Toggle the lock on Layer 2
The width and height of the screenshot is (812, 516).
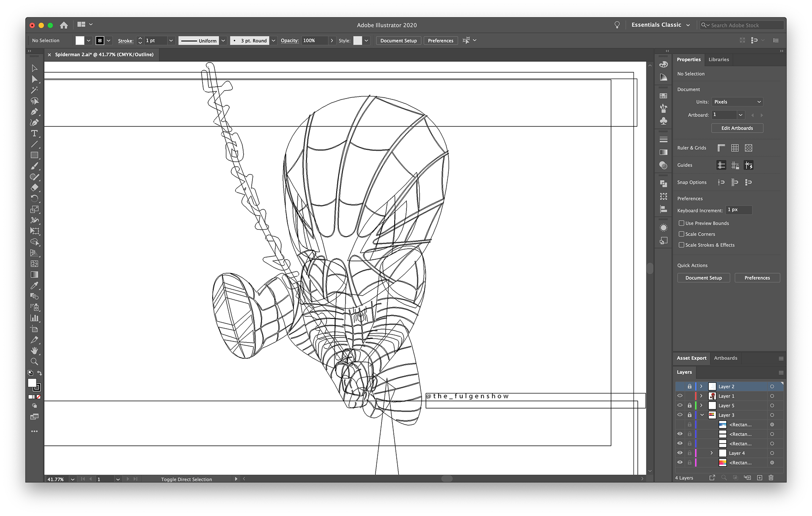click(x=689, y=387)
